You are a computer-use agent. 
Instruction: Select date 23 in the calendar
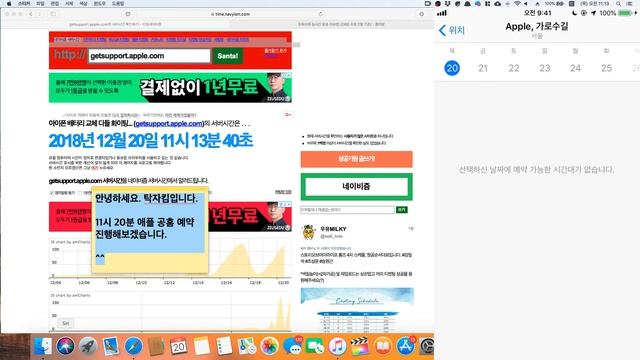pos(544,68)
